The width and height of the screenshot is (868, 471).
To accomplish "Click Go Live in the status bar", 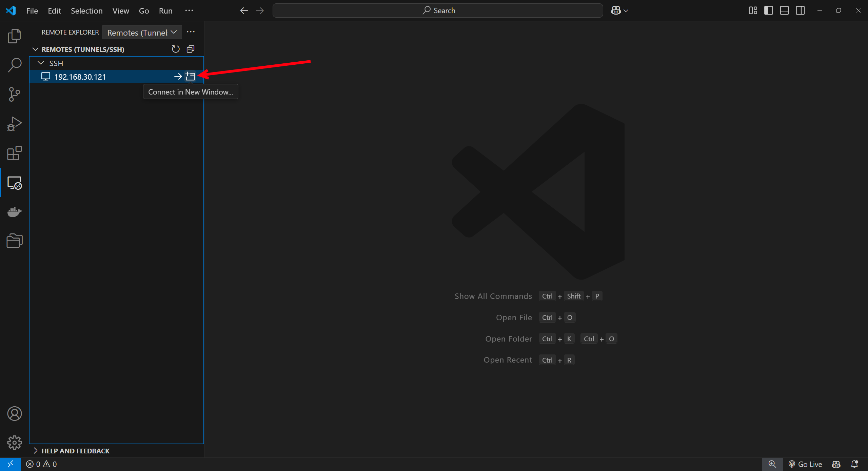I will point(805,464).
